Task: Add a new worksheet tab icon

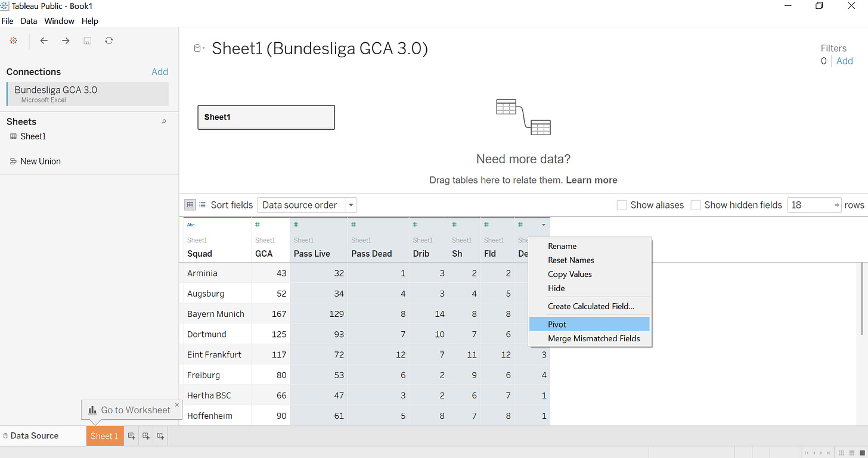Action: [x=132, y=436]
